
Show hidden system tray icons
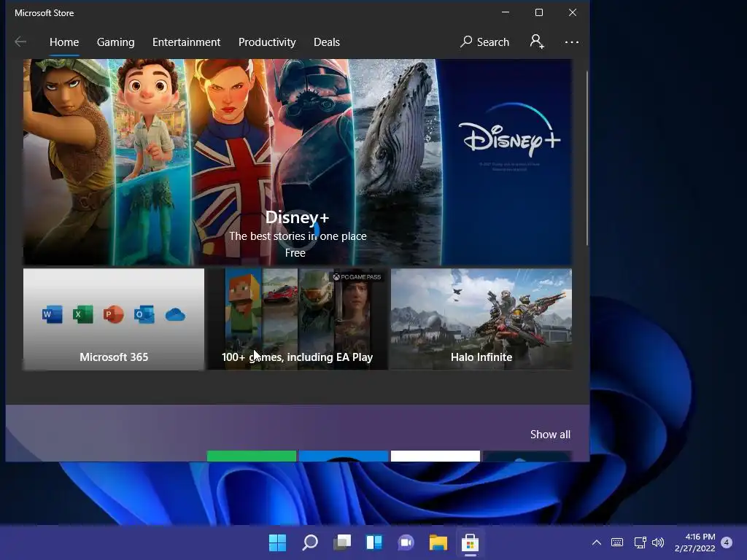pos(596,542)
